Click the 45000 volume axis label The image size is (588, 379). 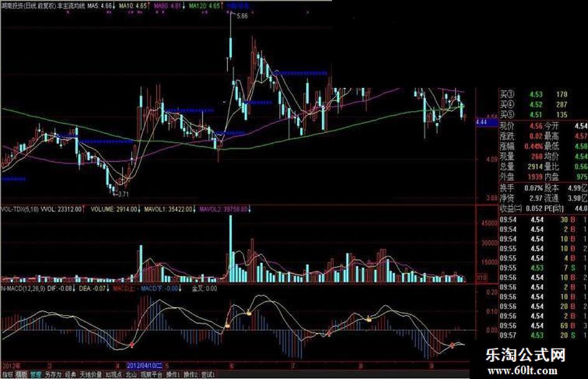tap(488, 223)
